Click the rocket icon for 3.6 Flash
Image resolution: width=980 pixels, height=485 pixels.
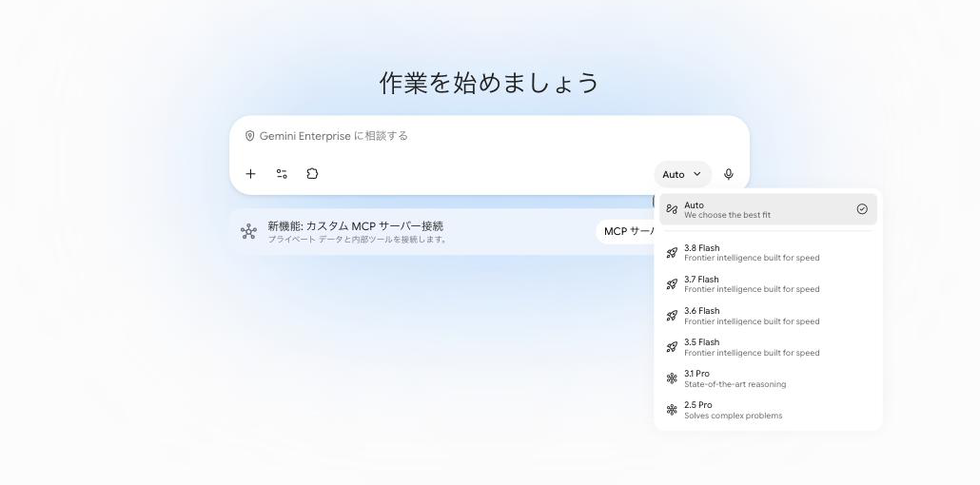point(672,316)
